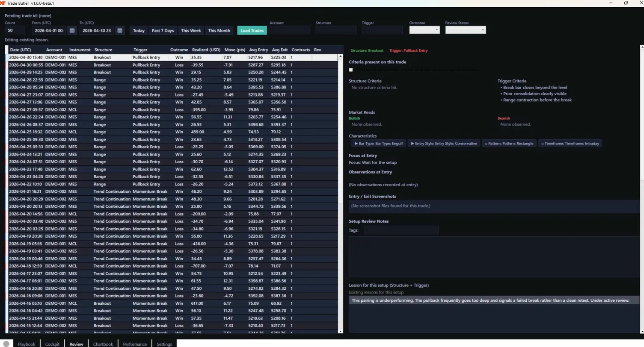Screen dimensions: 644x347
Task: Apply the Past 7 Days filter
Action: point(163,30)
